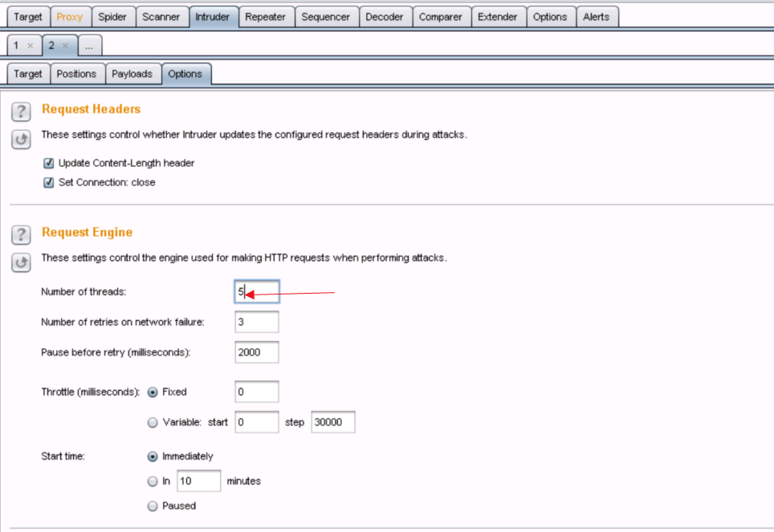Open Intruder Positions sub-tab
Viewport: 774px width, 532px height.
[76, 74]
